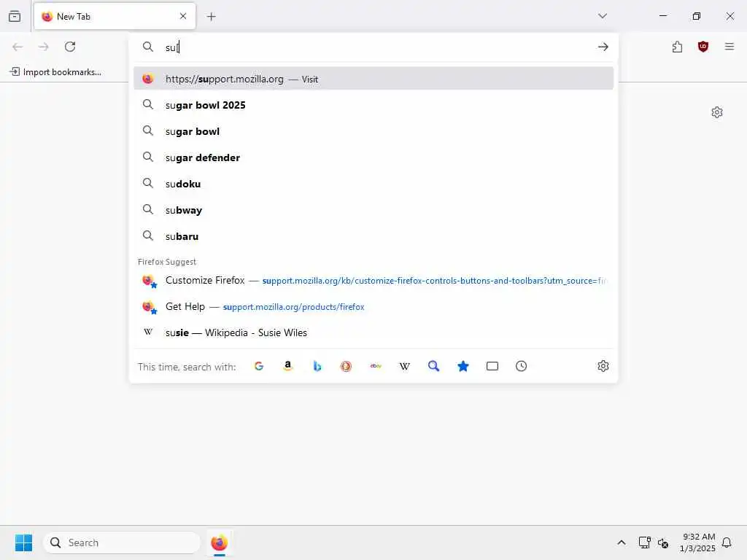
Task: Show hidden system tray icons
Action: tap(622, 542)
